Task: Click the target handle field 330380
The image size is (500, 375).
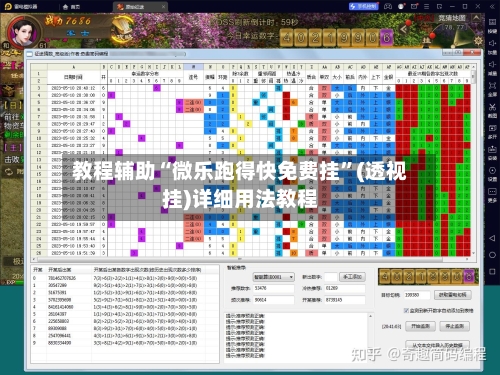Action: tap(417, 295)
